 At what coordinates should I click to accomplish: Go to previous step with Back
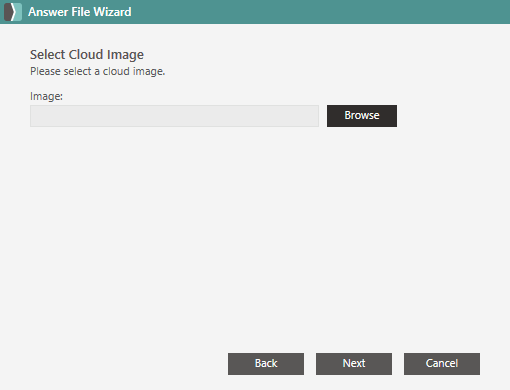click(266, 364)
